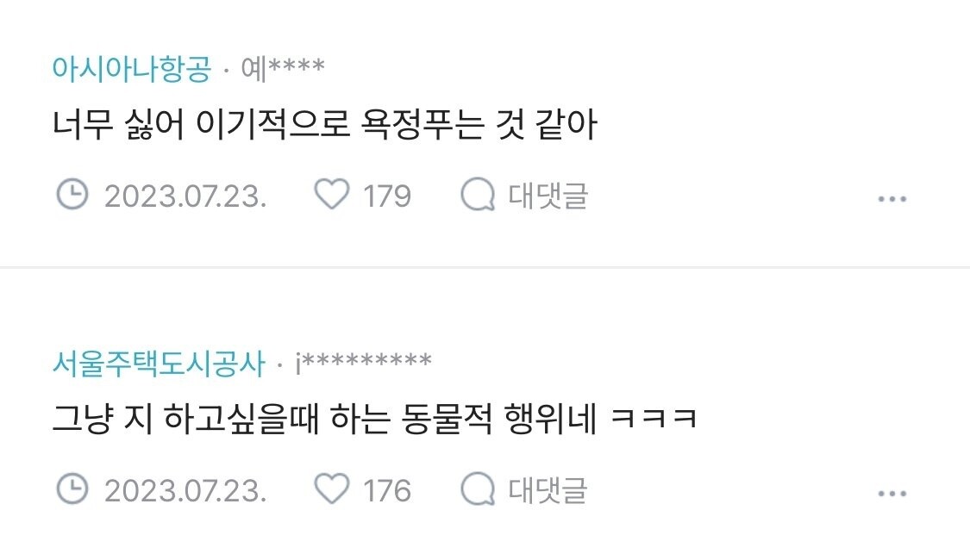970x560 pixels.
Task: Tap the reply bubble icon on 서울주택도시공사 comment
Action: point(478,488)
